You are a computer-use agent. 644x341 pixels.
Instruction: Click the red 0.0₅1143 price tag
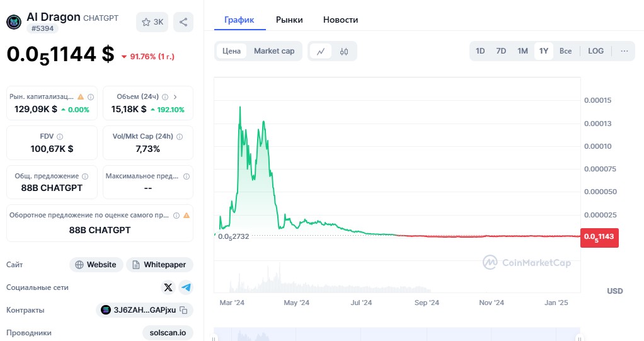click(599, 237)
